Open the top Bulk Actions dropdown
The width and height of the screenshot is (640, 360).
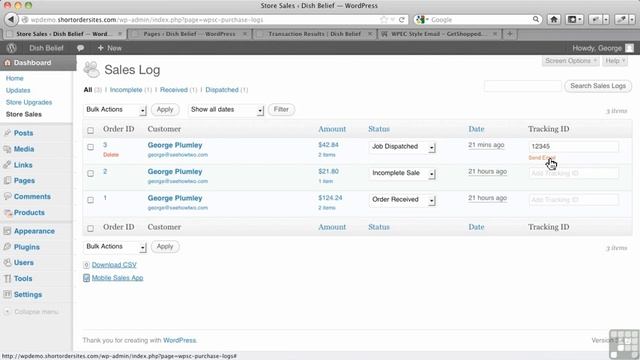[115, 110]
